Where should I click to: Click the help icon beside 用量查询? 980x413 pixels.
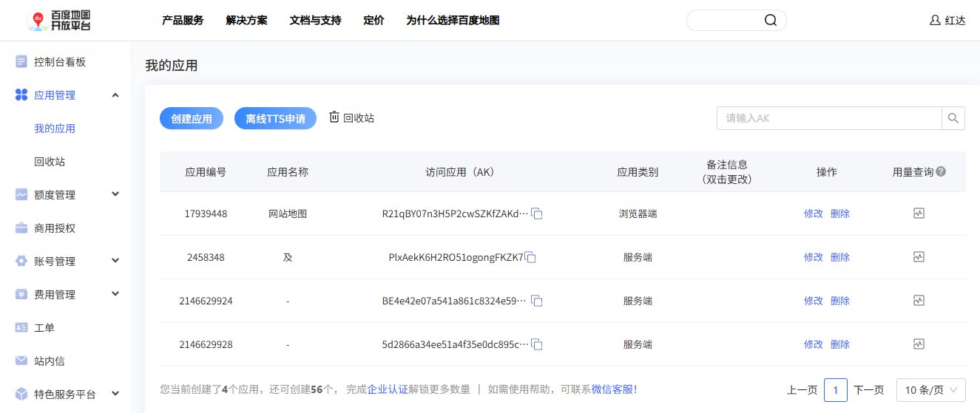pos(941,171)
